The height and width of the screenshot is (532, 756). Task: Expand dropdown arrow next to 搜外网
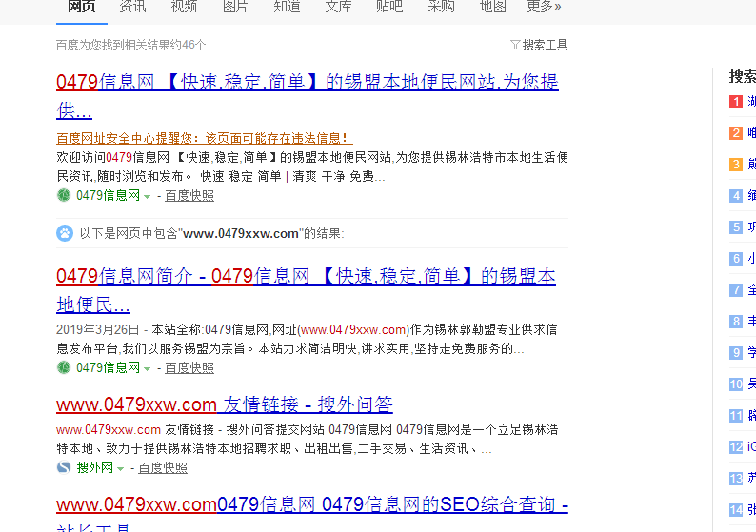click(121, 469)
